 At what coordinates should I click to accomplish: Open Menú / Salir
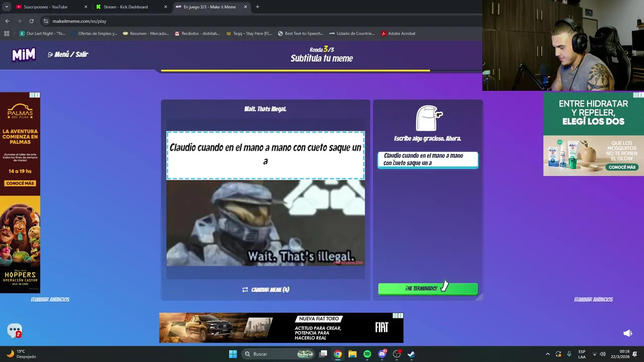(68, 54)
